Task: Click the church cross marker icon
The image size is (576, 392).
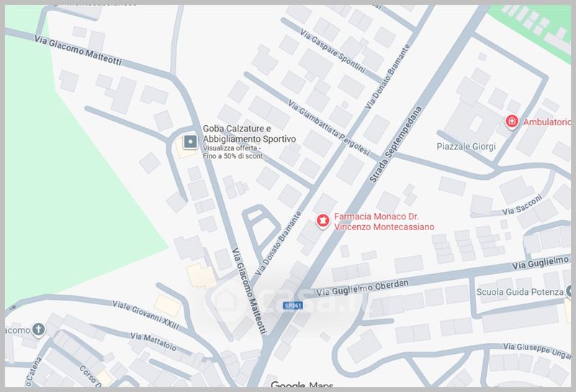Action: [x=39, y=329]
